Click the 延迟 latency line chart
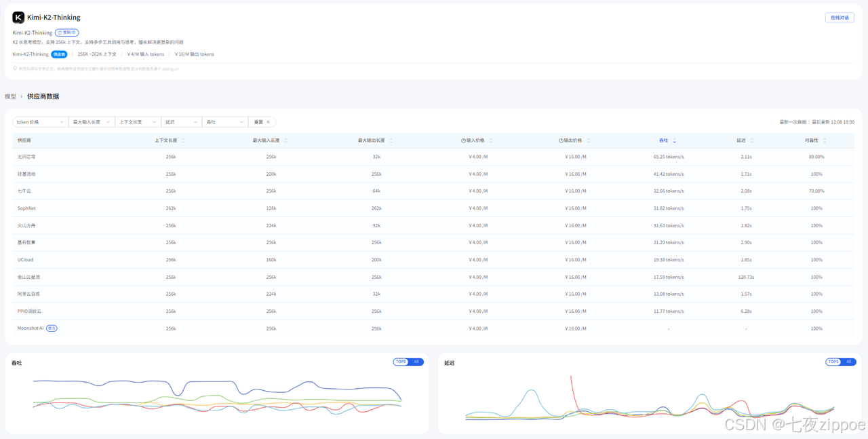The width and height of the screenshot is (868, 439). pyautogui.click(x=650, y=397)
